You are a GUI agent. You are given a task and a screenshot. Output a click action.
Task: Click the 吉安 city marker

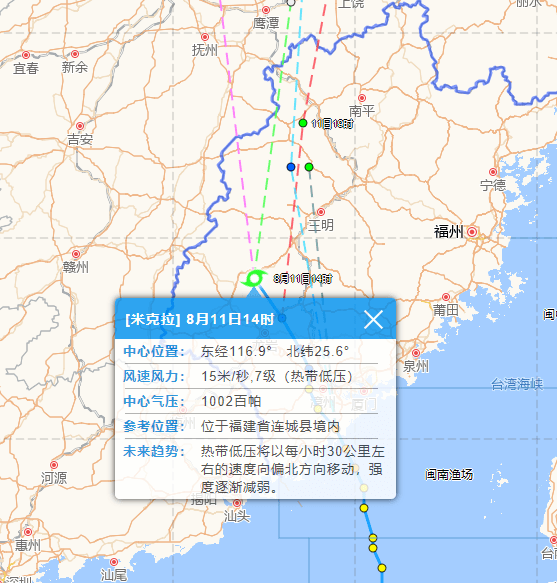tap(80, 126)
